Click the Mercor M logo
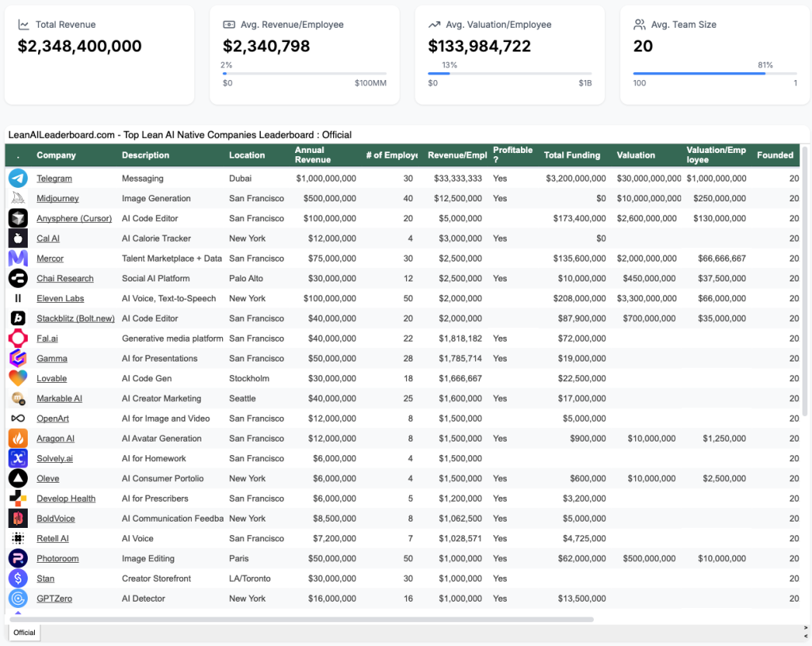 [x=18, y=258]
